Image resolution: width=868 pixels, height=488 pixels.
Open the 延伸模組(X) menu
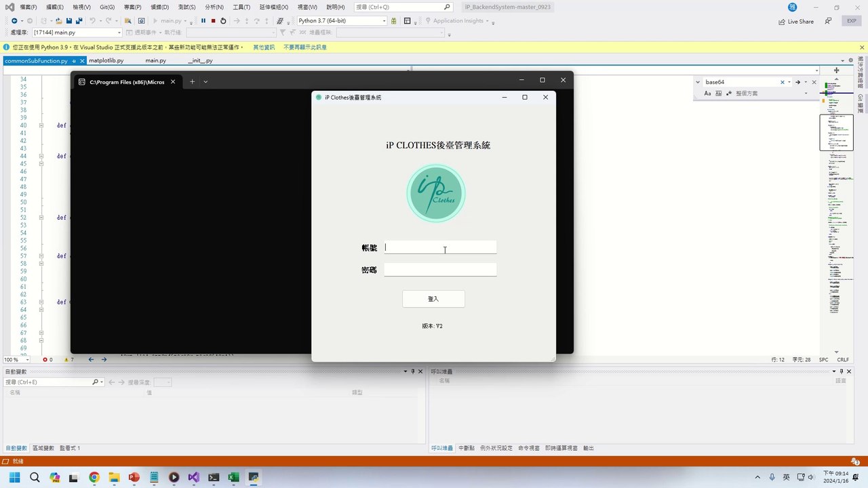pos(273,7)
